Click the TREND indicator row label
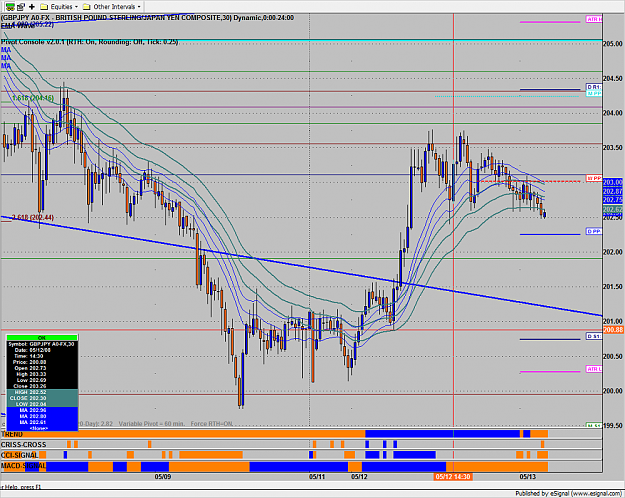Viewport: 625px width, 498px height. 12,434
